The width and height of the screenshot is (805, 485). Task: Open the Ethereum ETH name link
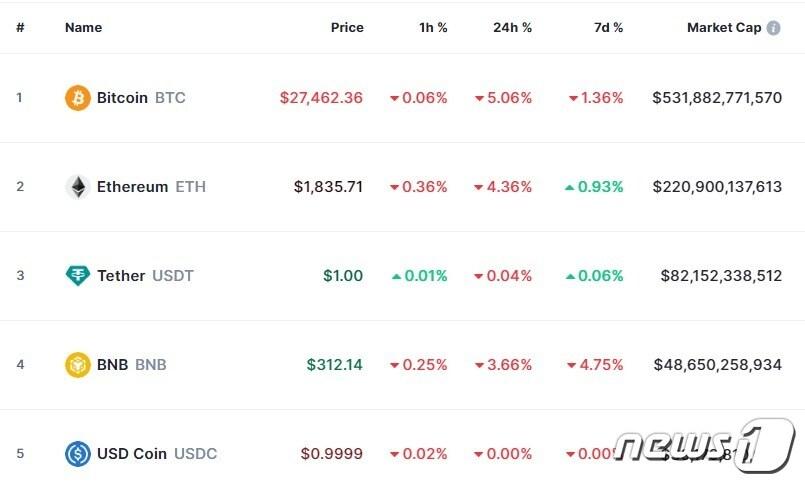pos(150,187)
